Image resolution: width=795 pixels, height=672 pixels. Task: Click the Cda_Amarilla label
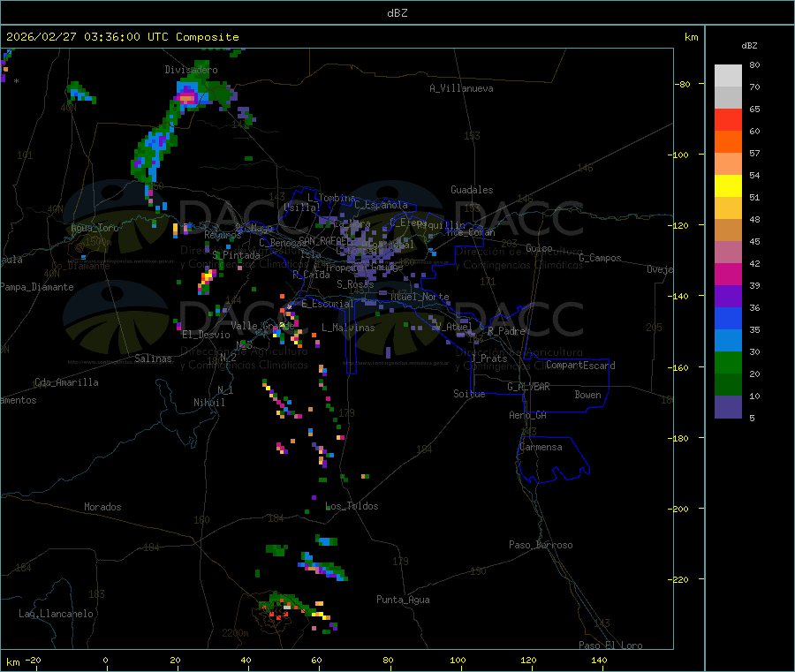66,382
